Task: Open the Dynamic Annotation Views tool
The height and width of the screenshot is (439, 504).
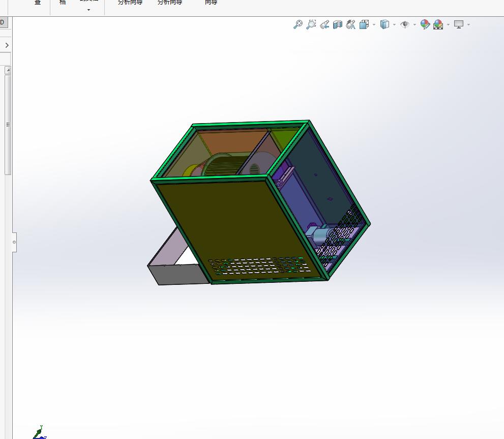Action: (351, 24)
